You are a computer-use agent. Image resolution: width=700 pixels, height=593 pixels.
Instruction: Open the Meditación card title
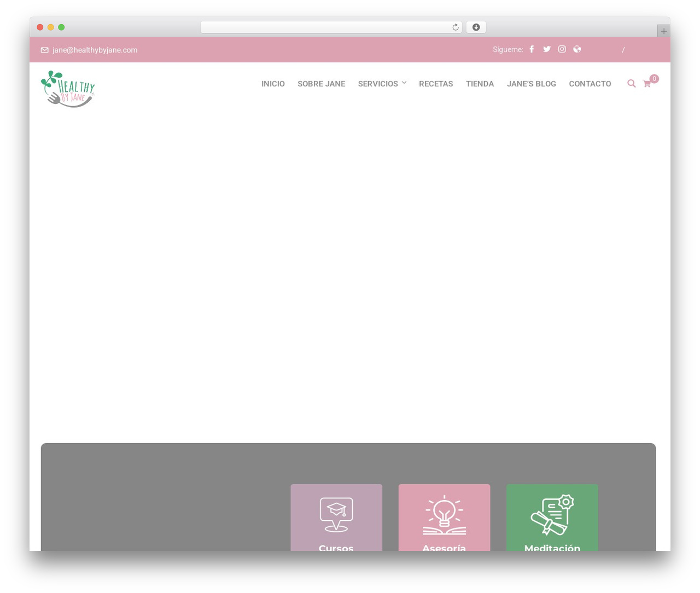[552, 547]
